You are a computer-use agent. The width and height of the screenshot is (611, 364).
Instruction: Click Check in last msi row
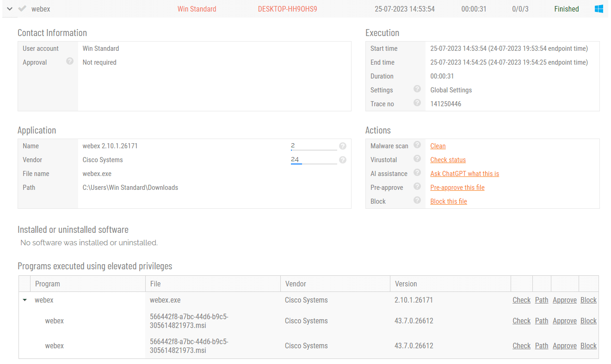[521, 346]
